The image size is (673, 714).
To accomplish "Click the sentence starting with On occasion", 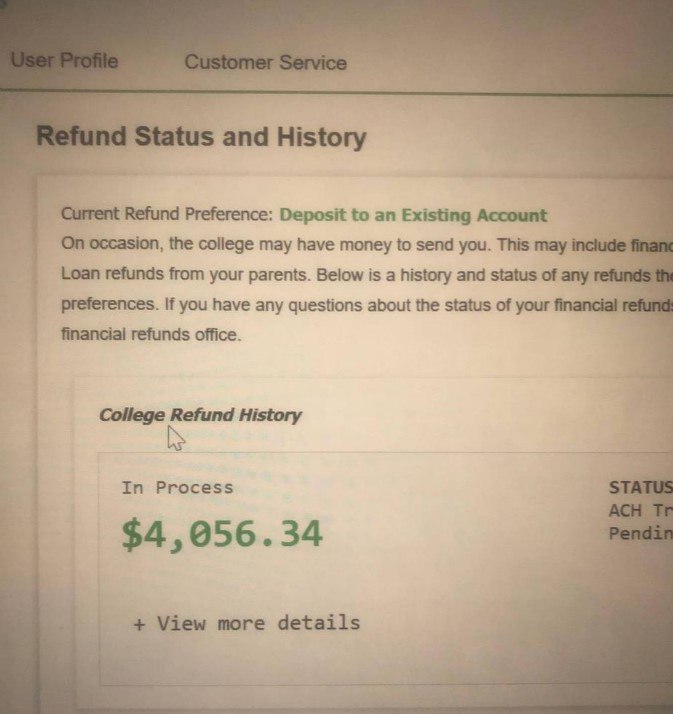I will (360, 243).
